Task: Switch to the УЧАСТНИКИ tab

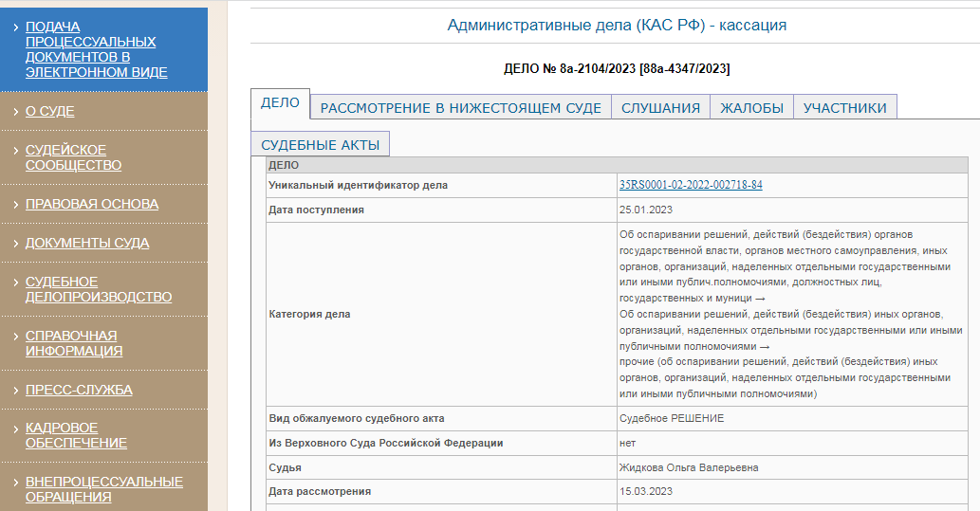Action: coord(845,107)
